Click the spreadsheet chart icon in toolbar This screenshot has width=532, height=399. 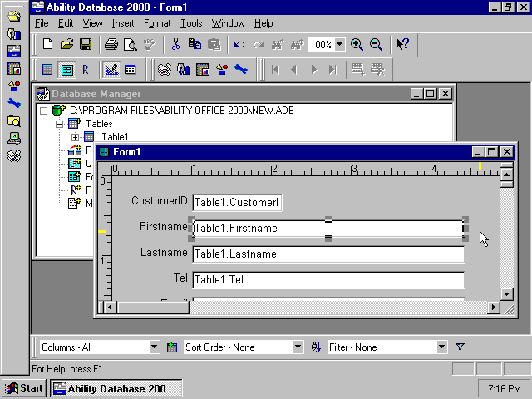(203, 70)
